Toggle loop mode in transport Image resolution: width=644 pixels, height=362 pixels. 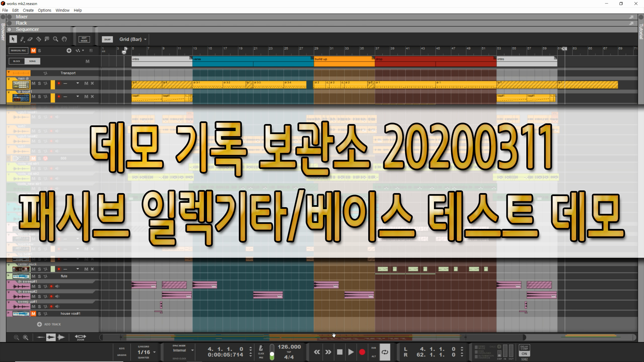pos(385,352)
